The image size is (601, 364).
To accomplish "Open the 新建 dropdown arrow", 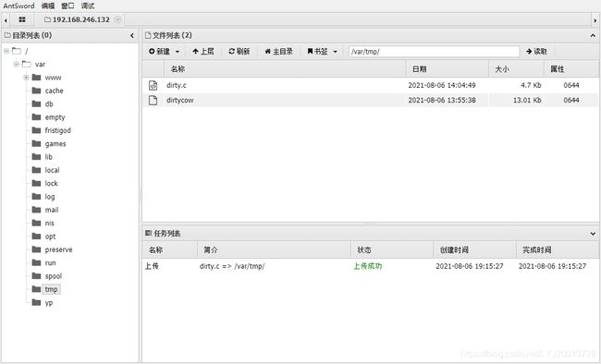I will pyautogui.click(x=178, y=52).
